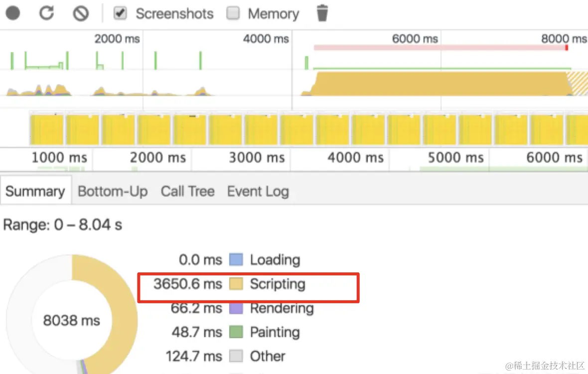Click the 3650.6 ms scripting value
This screenshot has height=374, width=588.
click(187, 284)
